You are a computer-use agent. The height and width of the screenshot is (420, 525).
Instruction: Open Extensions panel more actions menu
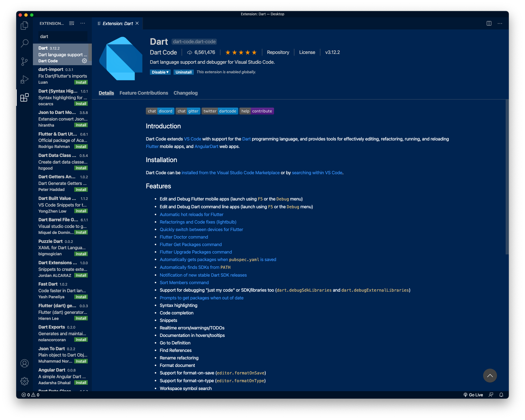coord(83,23)
